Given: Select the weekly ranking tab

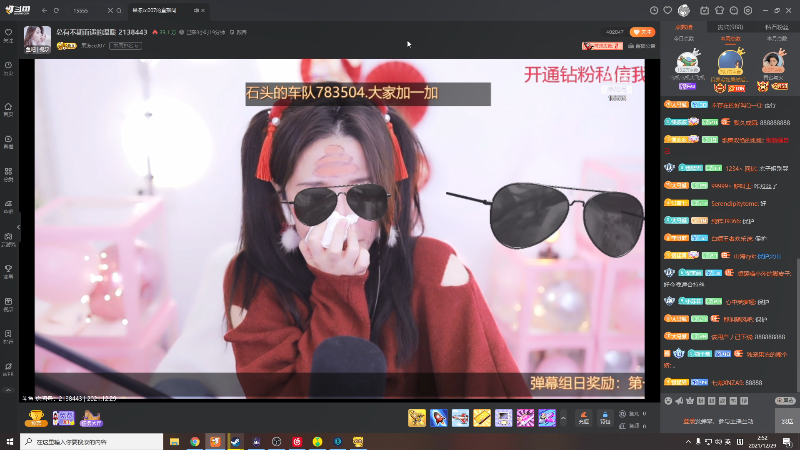Looking at the screenshot, I should 730,39.
